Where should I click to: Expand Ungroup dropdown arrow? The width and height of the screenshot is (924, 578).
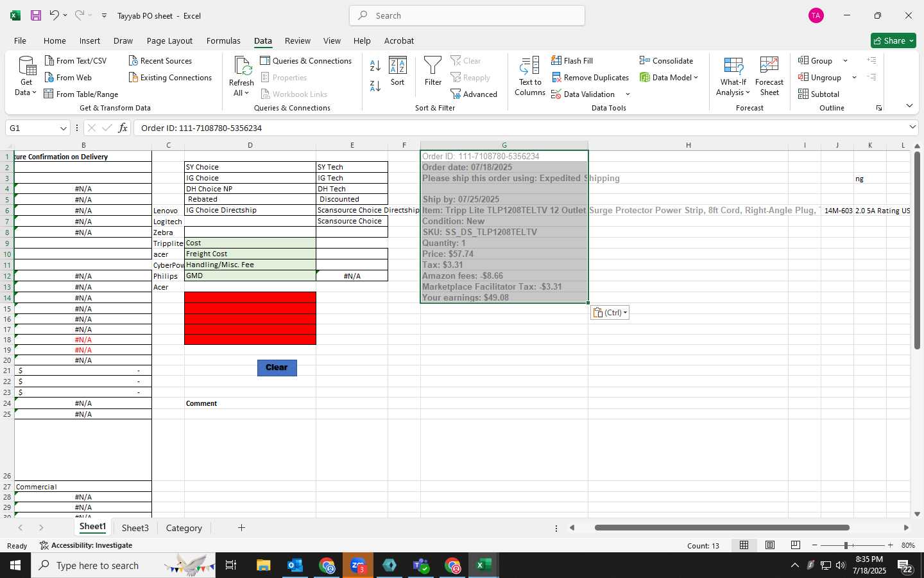(854, 78)
